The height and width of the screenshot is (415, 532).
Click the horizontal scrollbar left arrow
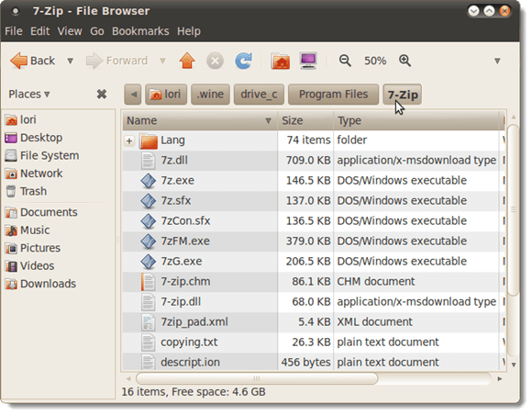pyautogui.click(x=128, y=378)
